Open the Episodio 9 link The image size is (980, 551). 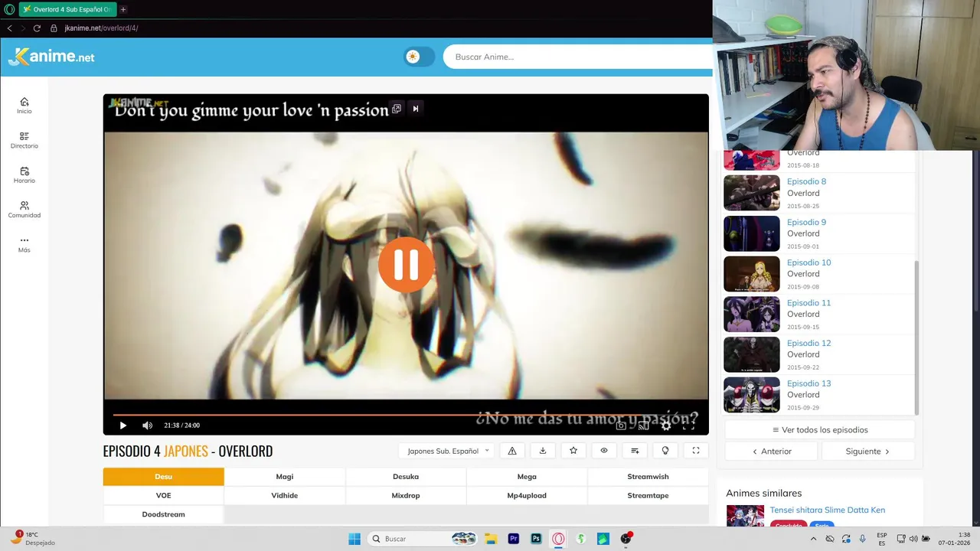(806, 222)
